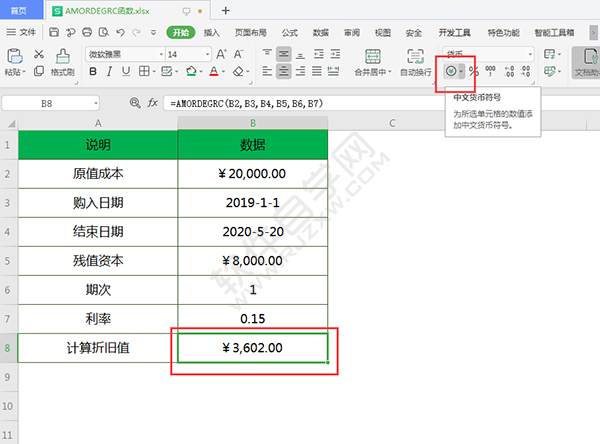Toggle vertical middle alignment
This screenshot has height=444, width=600.
284,54
